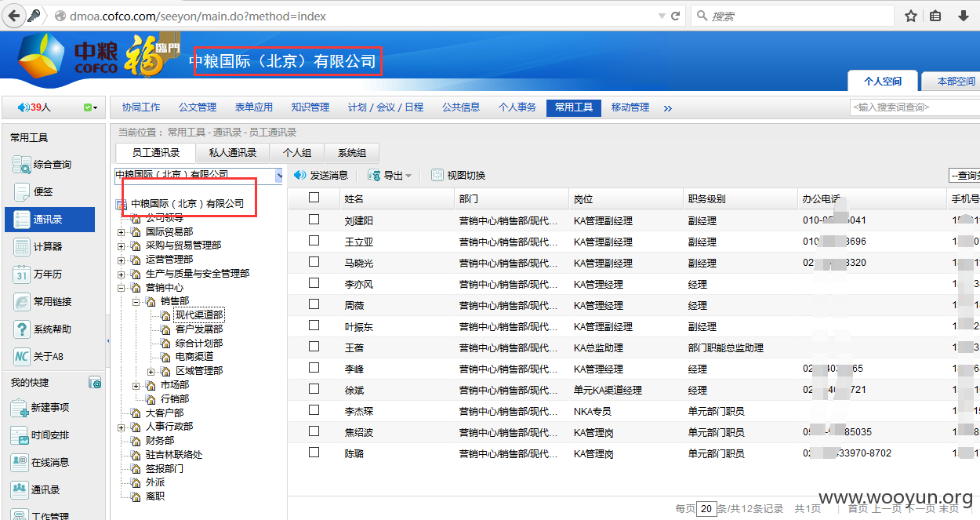
Task: Open 综合查询 in the sidebar
Action: (x=43, y=164)
